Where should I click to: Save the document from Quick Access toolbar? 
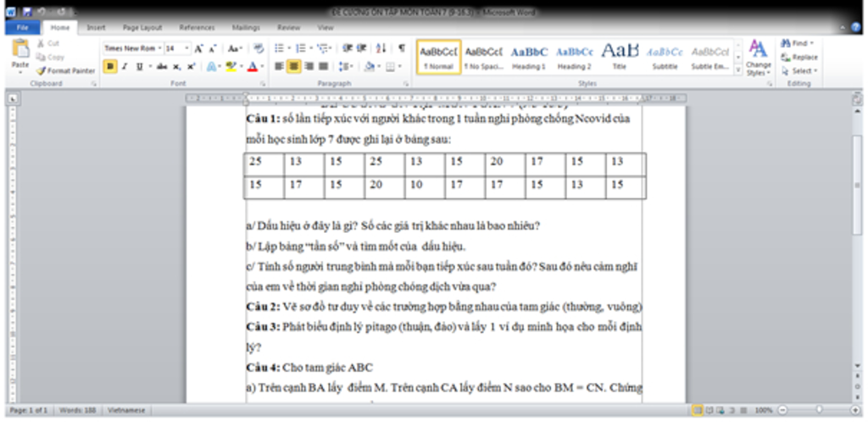pyautogui.click(x=27, y=12)
